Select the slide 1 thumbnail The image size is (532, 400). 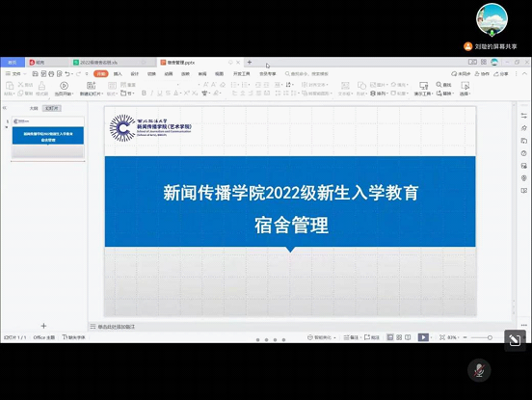click(48, 138)
